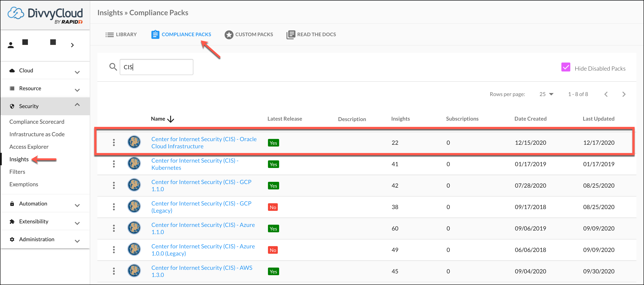The height and width of the screenshot is (285, 644).
Task: Click the Library list icon
Action: [109, 35]
